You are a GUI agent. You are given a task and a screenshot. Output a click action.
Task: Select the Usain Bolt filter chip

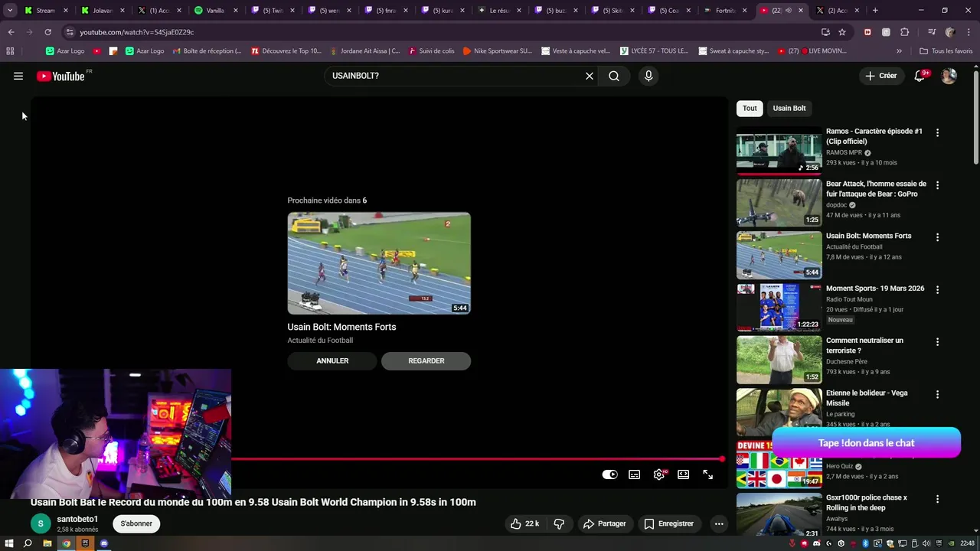pos(789,108)
